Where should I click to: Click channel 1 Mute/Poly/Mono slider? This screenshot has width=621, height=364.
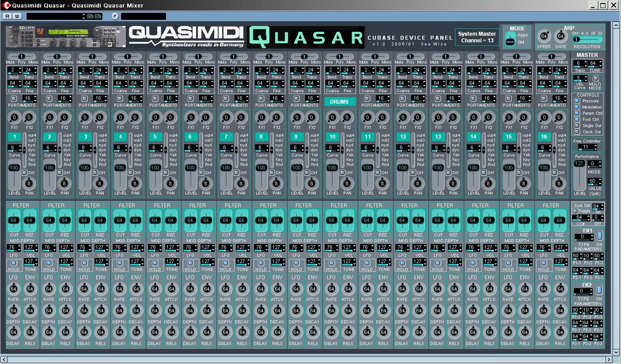point(21,56)
